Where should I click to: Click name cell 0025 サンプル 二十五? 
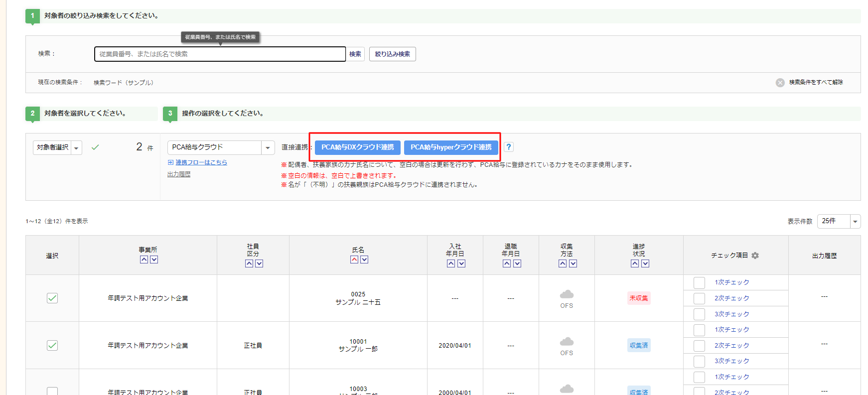tap(358, 298)
